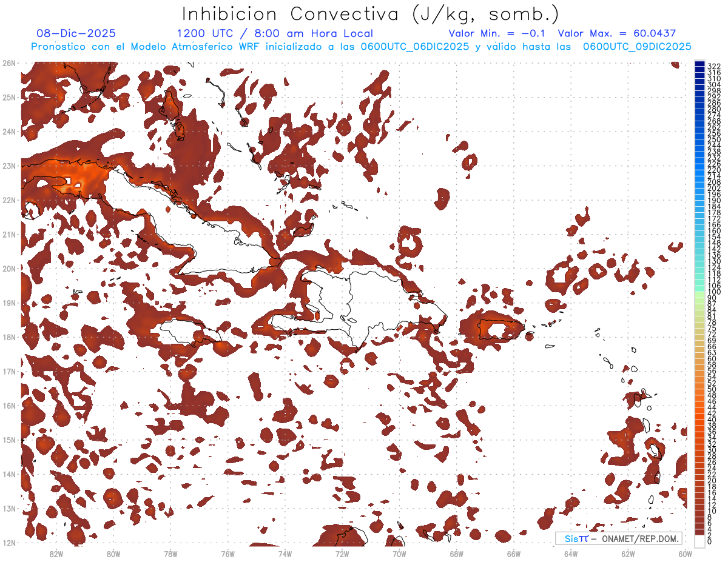Click the 60W longitude label
This screenshot has width=728, height=562.
click(685, 554)
